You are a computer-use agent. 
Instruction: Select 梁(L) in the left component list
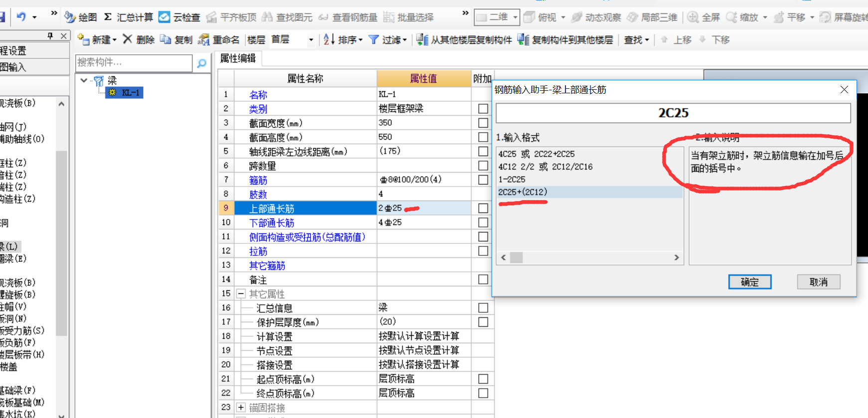[x=9, y=246]
